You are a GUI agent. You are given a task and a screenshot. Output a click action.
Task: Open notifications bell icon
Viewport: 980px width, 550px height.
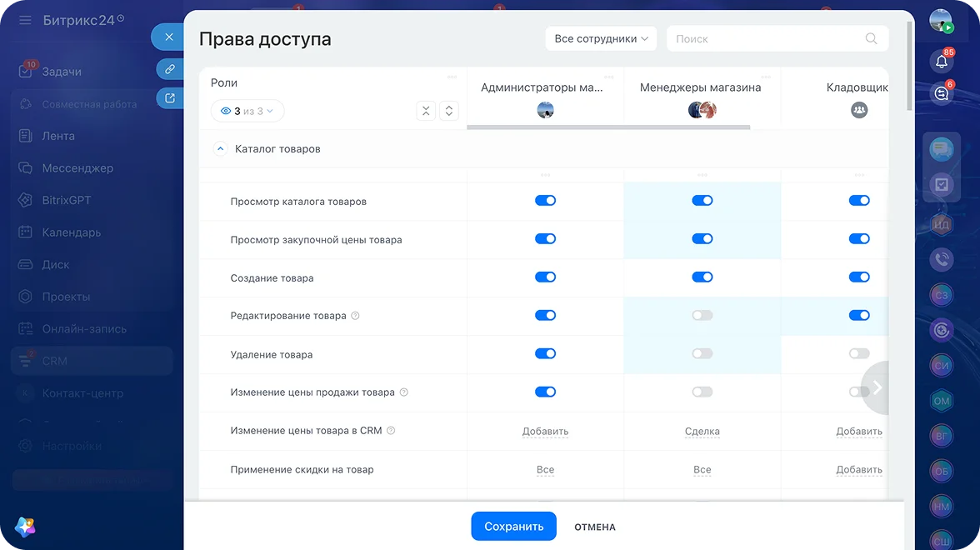(942, 62)
